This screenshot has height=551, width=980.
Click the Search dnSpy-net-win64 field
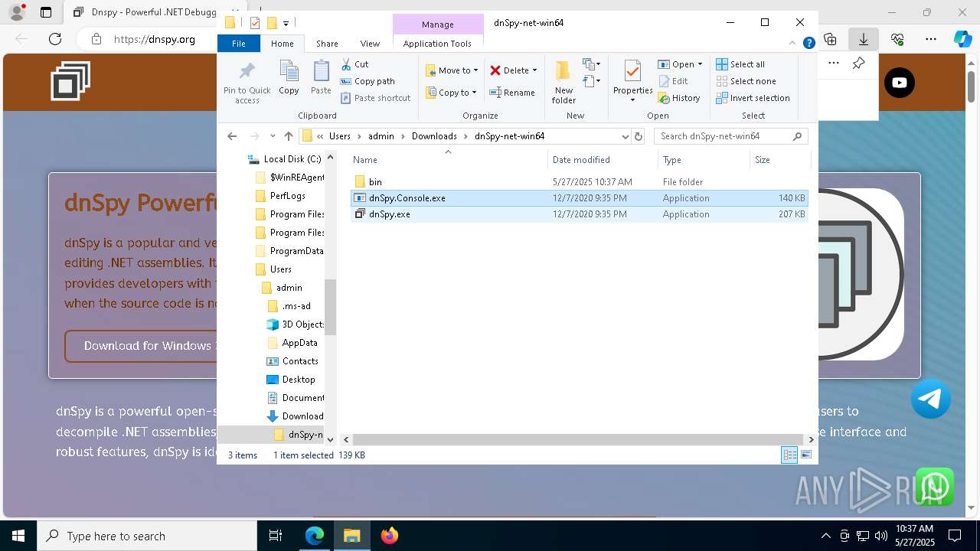[730, 136]
